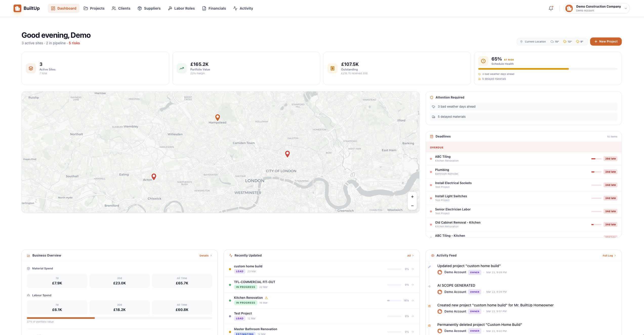Open the Projects section
This screenshot has height=335, width=644.
94,8
